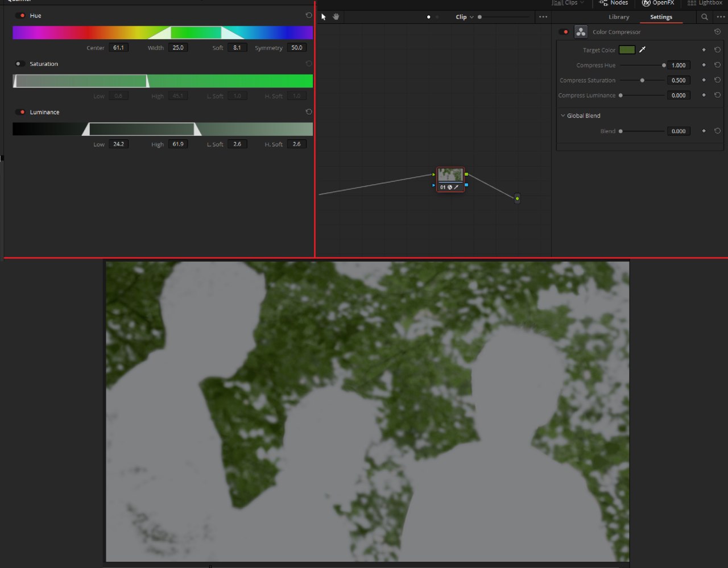Open the Target Color swatch
This screenshot has width=728, height=568.
point(627,50)
